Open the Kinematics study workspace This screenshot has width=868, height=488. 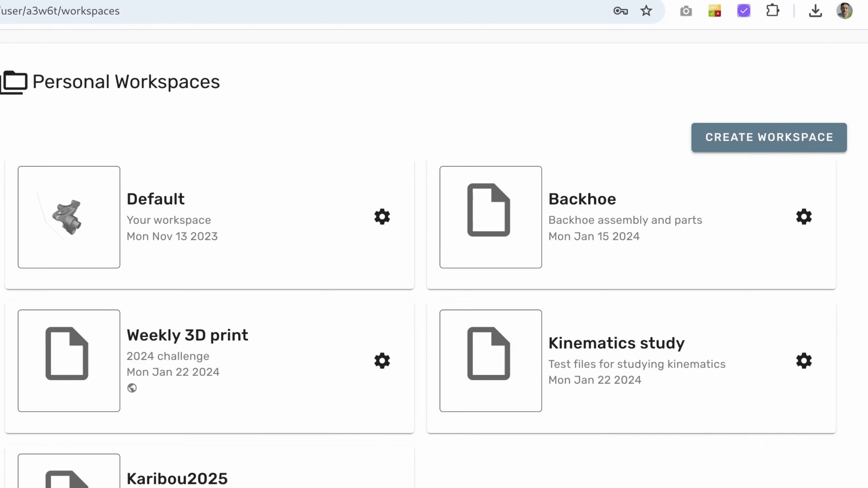(616, 343)
